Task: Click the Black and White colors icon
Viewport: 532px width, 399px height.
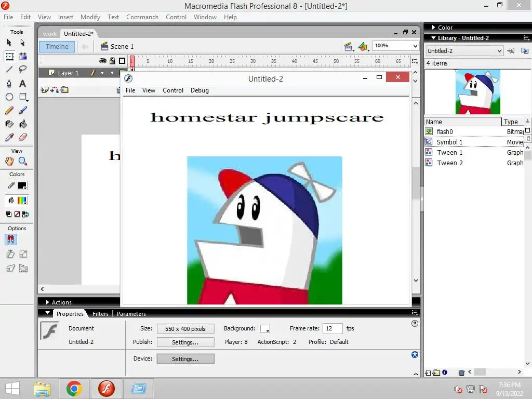Action: click(x=9, y=214)
